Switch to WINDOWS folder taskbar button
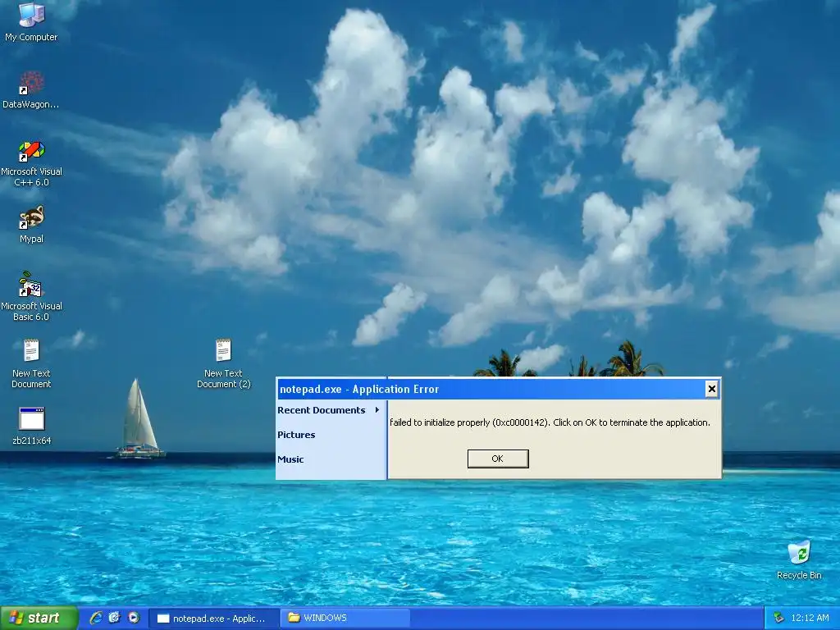The height and width of the screenshot is (630, 840). (345, 618)
